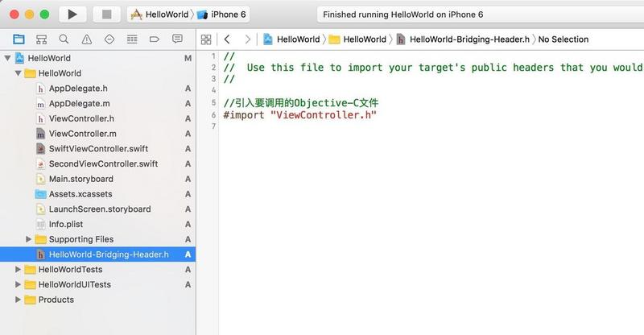644x335 pixels.
Task: Open the Test navigator diamond icon
Action: click(x=109, y=39)
